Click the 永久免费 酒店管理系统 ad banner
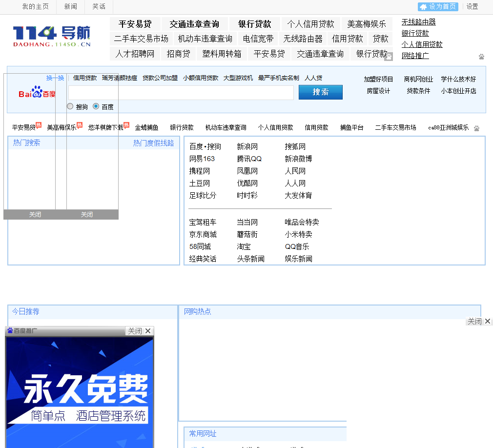The height and width of the screenshot is (448, 493). (80, 392)
